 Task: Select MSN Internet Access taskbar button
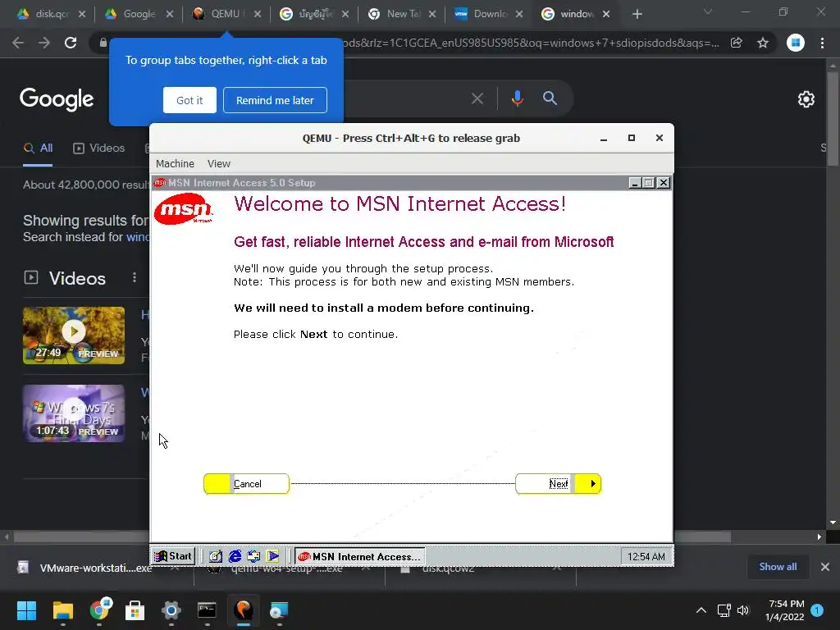click(360, 556)
